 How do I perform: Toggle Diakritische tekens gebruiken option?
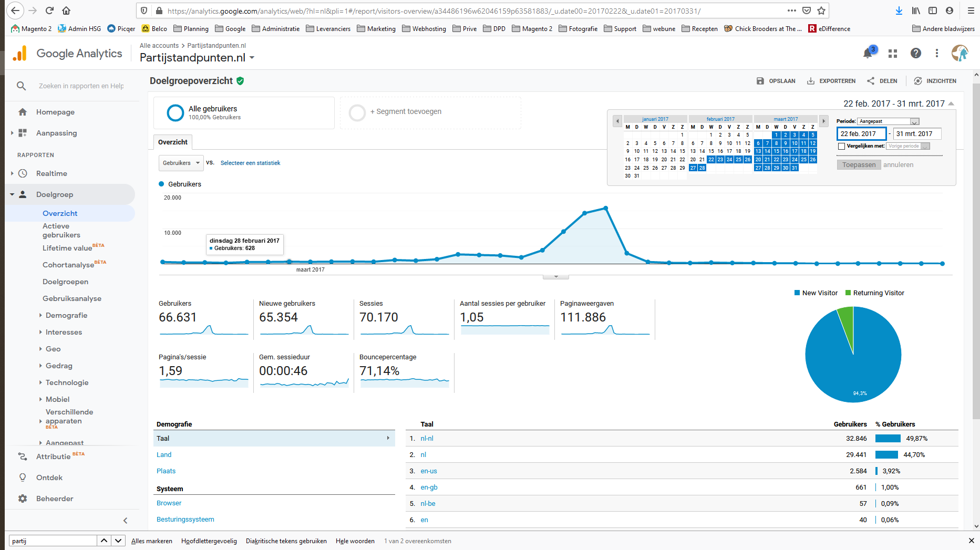tap(286, 541)
